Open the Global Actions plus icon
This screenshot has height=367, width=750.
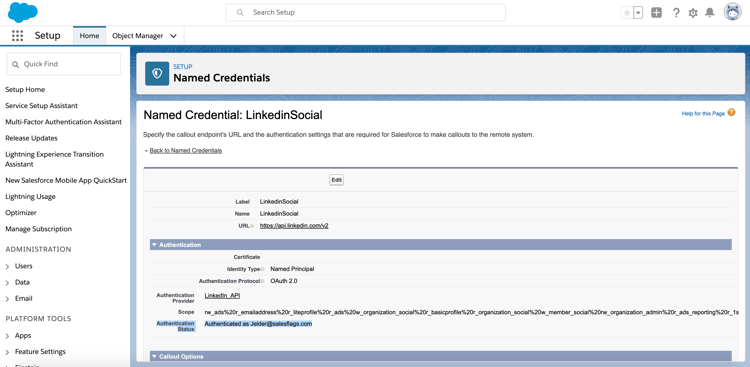point(657,13)
